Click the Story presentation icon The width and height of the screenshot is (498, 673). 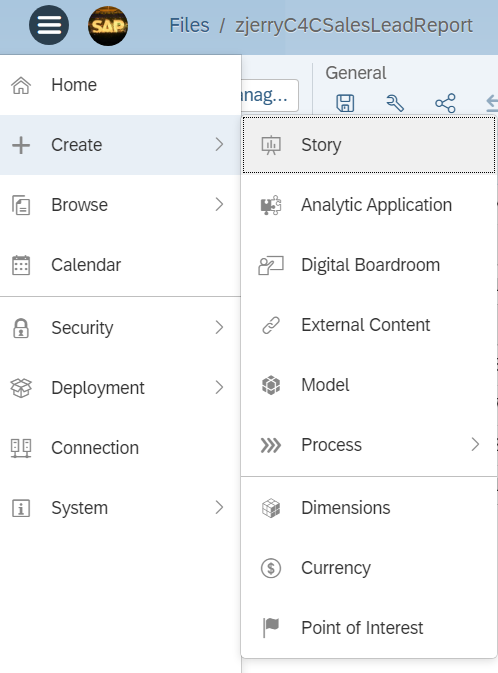pyautogui.click(x=271, y=145)
